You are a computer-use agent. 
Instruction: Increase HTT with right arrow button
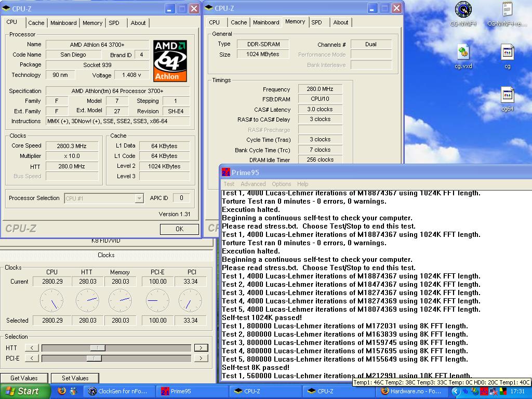[201, 348]
